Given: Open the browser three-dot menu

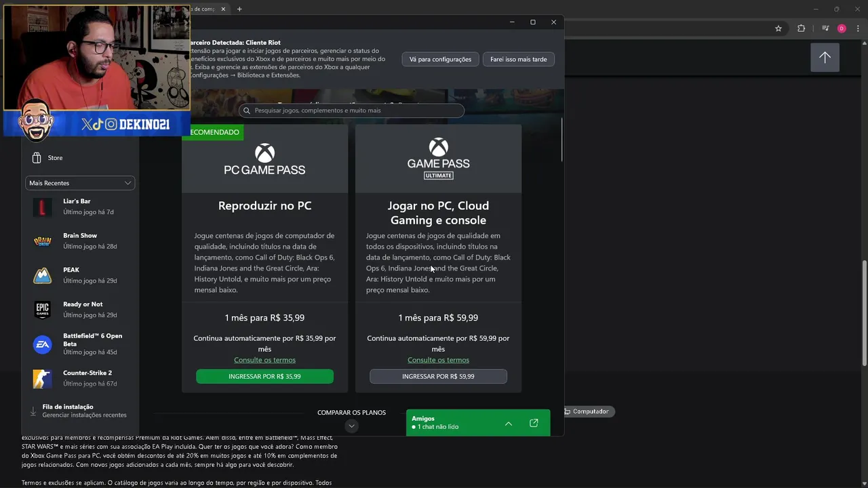Looking at the screenshot, I should coord(859,28).
